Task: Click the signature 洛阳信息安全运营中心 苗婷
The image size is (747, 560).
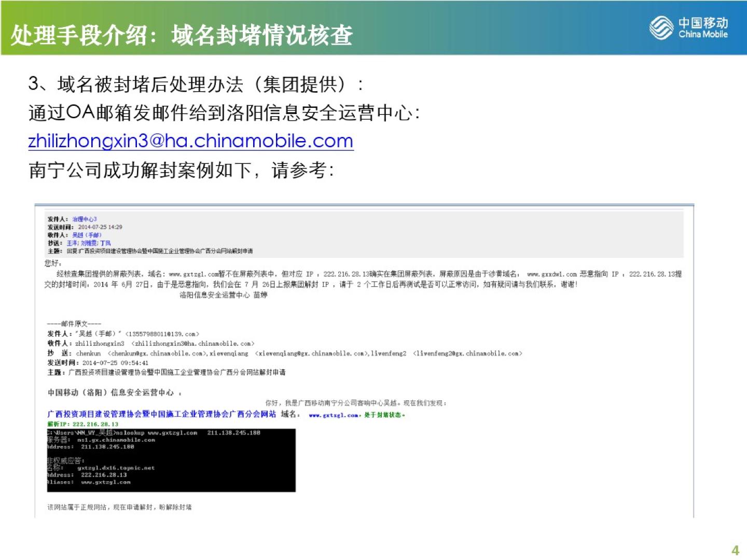Action: 223,295
